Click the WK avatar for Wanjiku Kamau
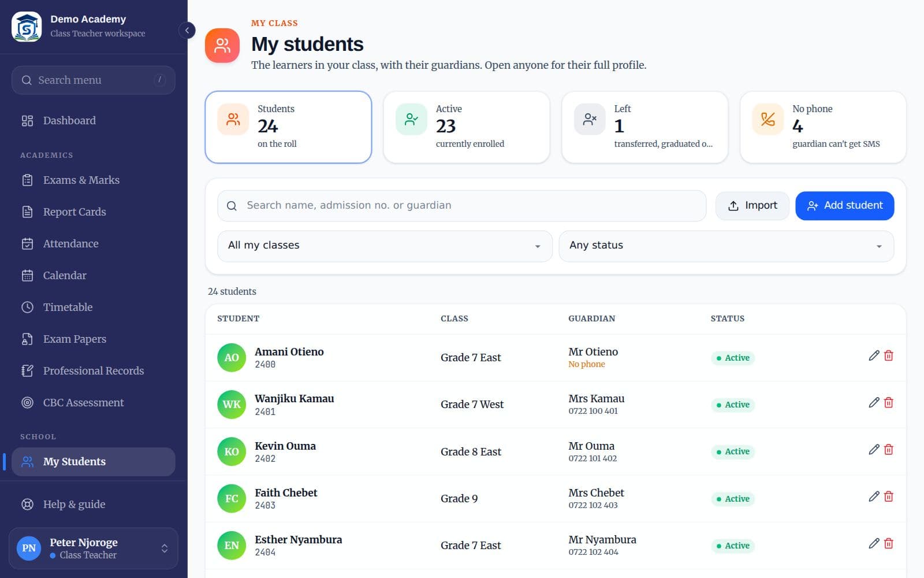Image resolution: width=924 pixels, height=578 pixels. point(232,405)
